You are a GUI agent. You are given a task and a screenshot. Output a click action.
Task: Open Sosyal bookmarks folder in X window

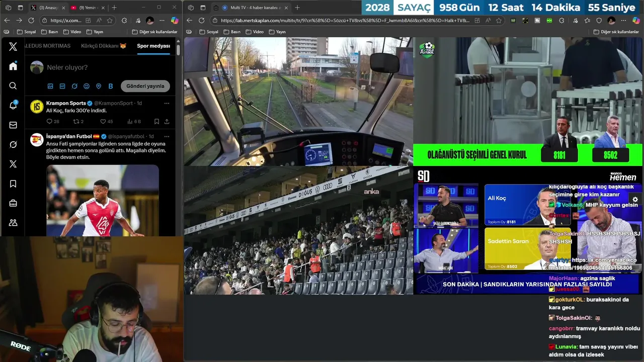pos(26,32)
